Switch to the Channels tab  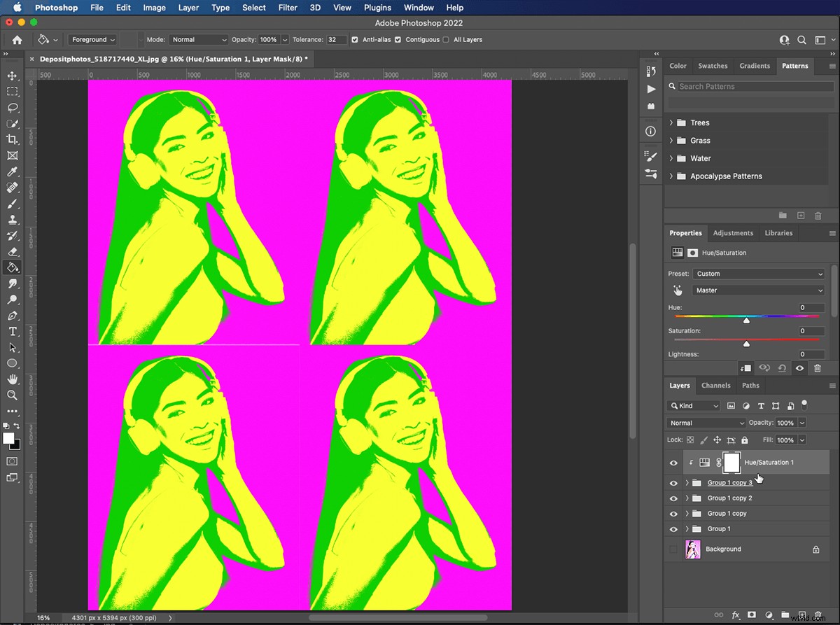715,385
